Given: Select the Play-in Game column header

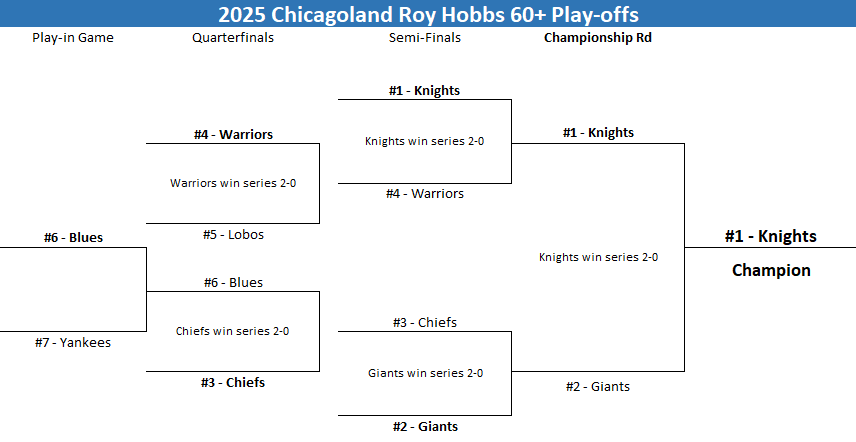Looking at the screenshot, I should coord(73,38).
